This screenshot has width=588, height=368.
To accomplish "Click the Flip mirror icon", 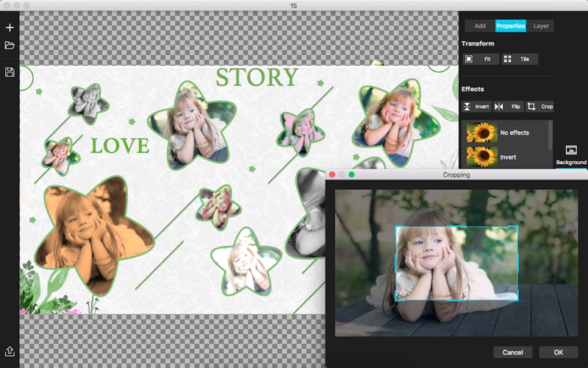I will click(x=499, y=107).
